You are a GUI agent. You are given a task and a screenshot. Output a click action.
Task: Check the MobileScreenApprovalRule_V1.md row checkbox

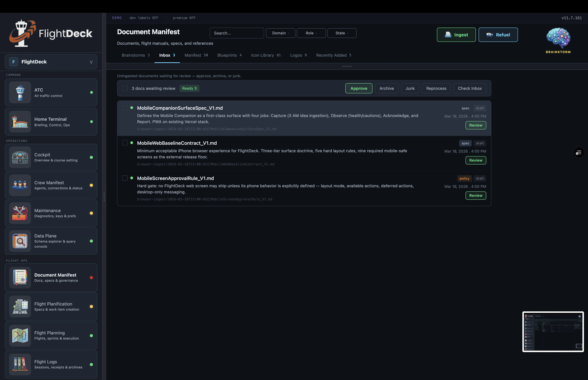pos(125,178)
